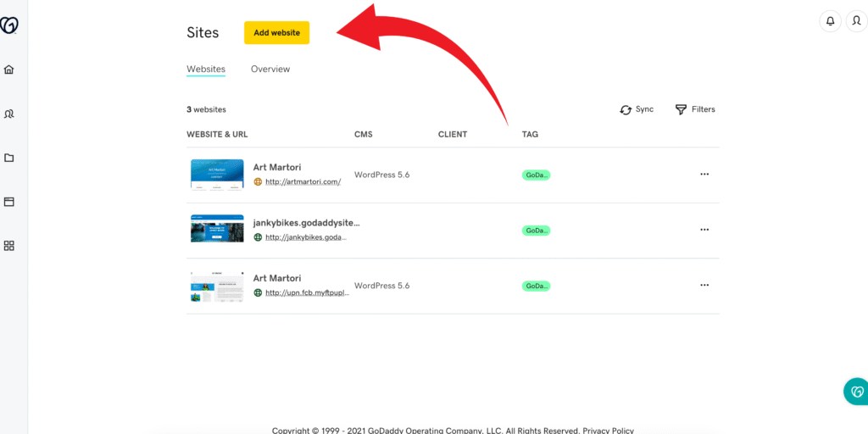The width and height of the screenshot is (868, 434).
Task: Open the folder icon in sidebar
Action: (8, 158)
